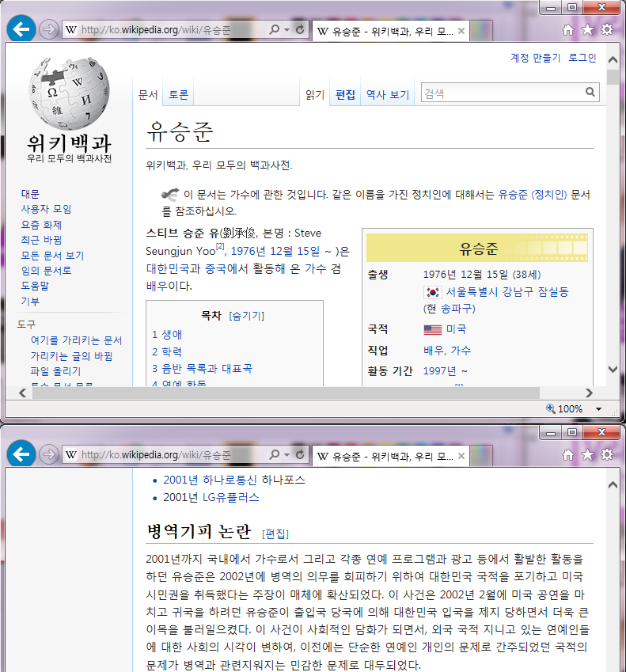
Task: Jump to section 3 음반 목록과 대표곡
Action: (x=203, y=369)
